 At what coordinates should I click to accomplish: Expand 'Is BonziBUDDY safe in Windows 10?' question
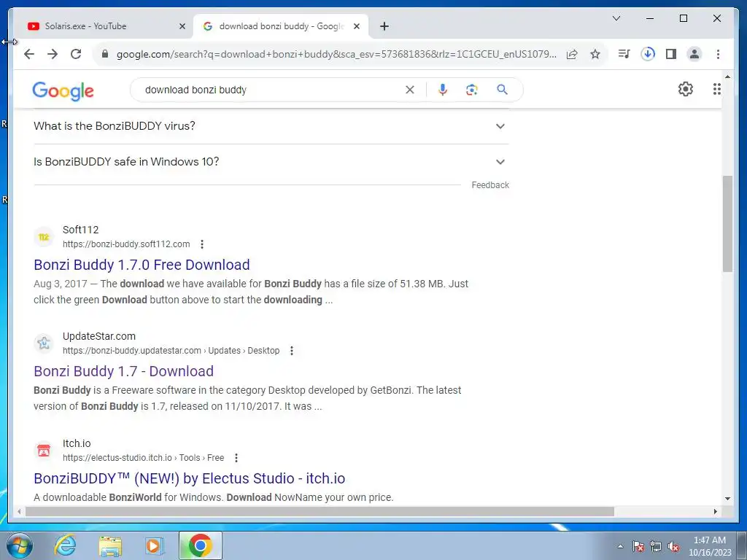pos(271,162)
